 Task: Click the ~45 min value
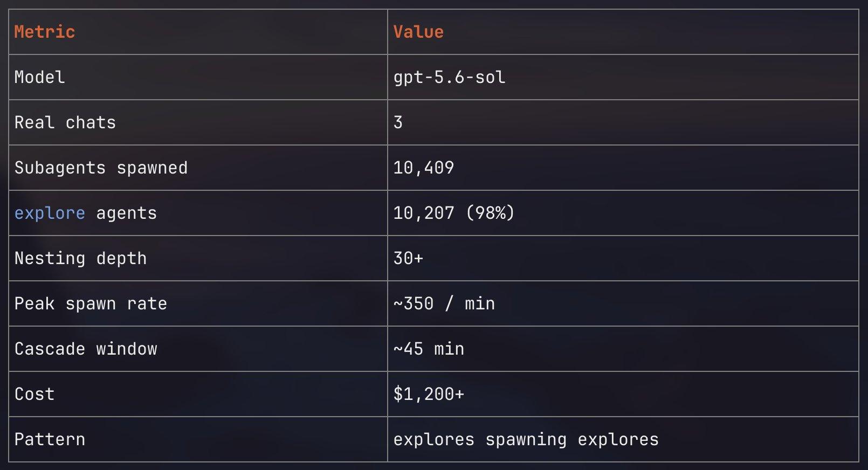coord(429,349)
